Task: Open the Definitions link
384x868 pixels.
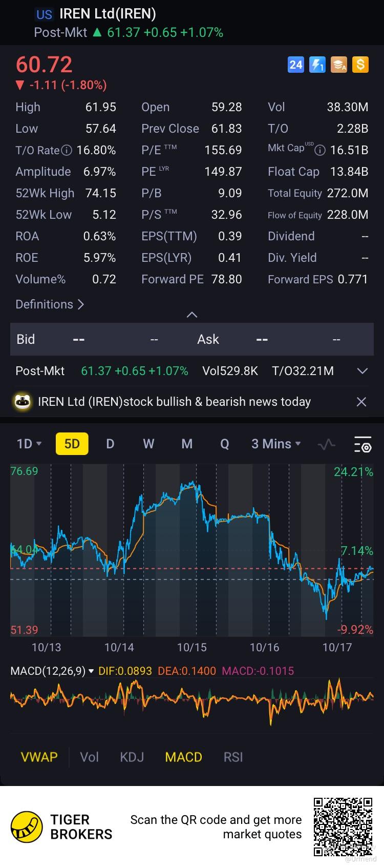Action: coord(50,304)
